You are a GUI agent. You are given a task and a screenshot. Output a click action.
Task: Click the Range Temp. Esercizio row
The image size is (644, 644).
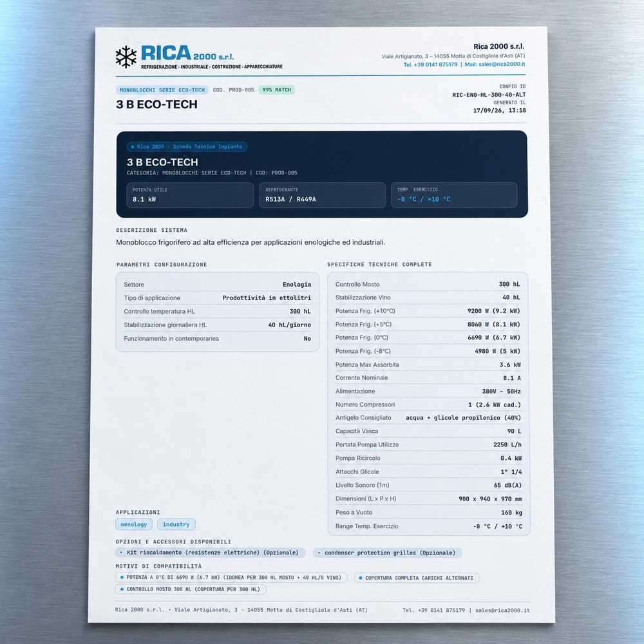click(428, 526)
